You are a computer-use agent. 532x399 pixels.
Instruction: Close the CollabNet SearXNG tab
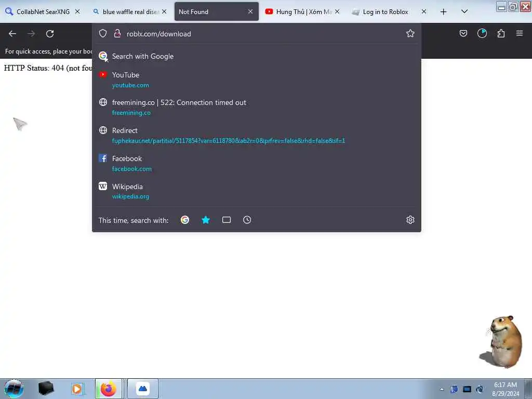tap(77, 11)
